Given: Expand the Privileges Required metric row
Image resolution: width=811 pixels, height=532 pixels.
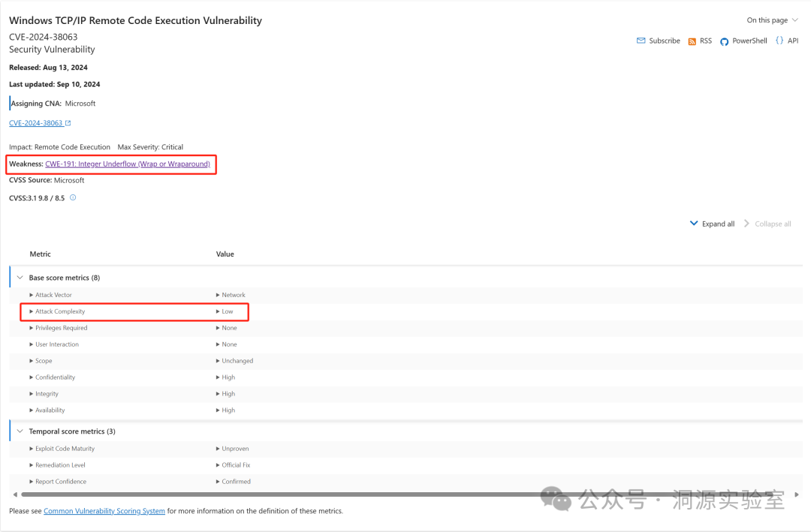Looking at the screenshot, I should [32, 328].
